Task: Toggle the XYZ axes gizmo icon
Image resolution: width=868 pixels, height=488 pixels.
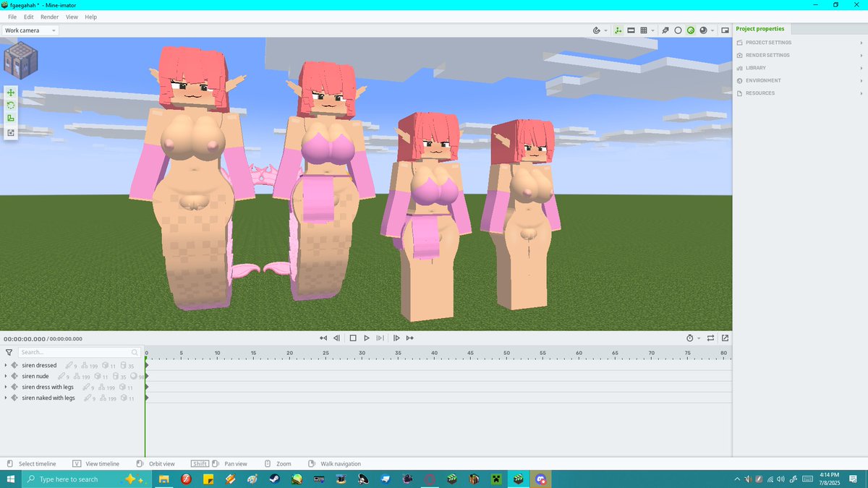Action: pos(618,30)
